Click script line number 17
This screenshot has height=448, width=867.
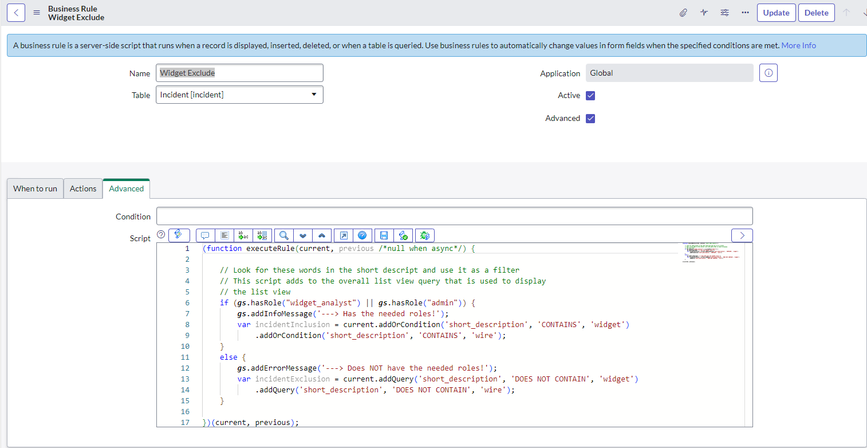pos(185,423)
